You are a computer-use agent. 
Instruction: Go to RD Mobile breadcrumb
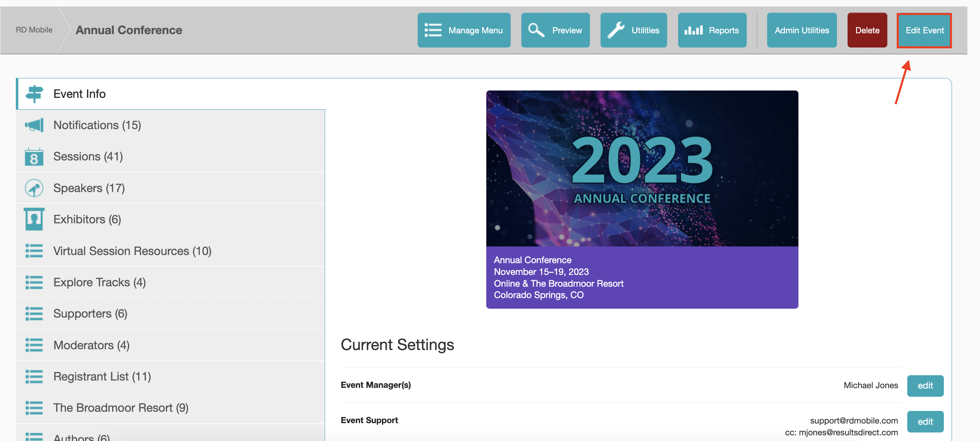pos(34,30)
